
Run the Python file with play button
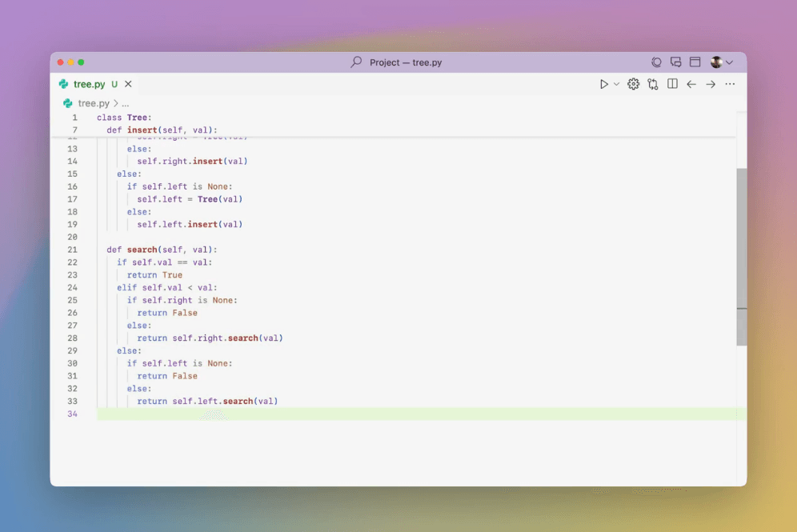tap(603, 84)
